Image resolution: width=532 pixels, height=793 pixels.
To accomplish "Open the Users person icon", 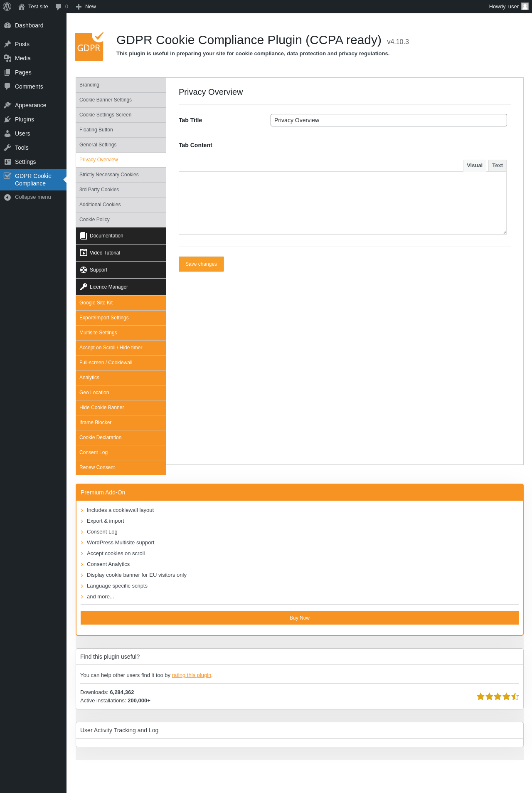I will [7, 133].
